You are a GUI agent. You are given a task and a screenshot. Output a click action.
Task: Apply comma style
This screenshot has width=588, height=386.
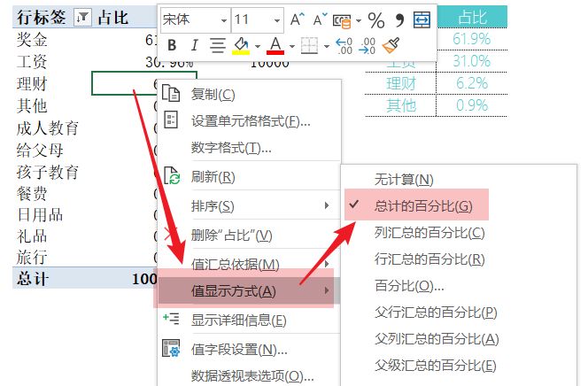point(399,19)
